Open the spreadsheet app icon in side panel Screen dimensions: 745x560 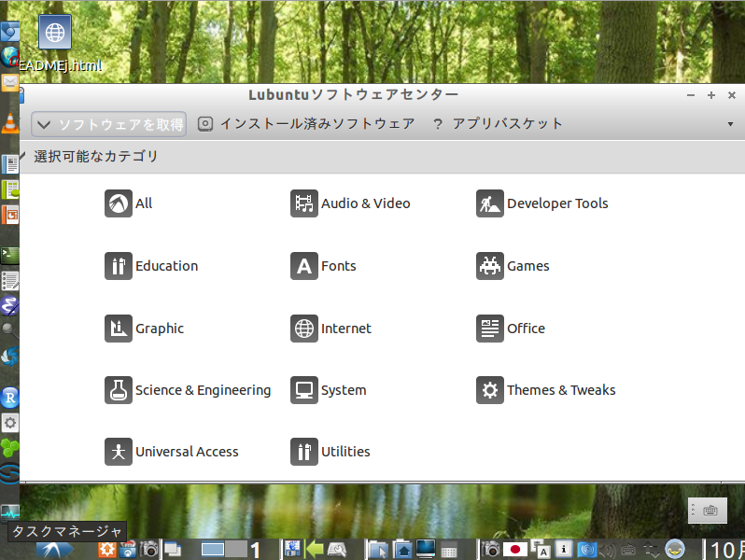click(x=10, y=189)
